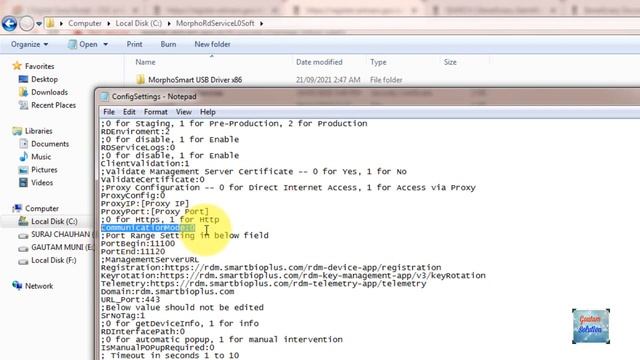
Task: Click the PortBegin:11100 line
Action: coord(138,243)
